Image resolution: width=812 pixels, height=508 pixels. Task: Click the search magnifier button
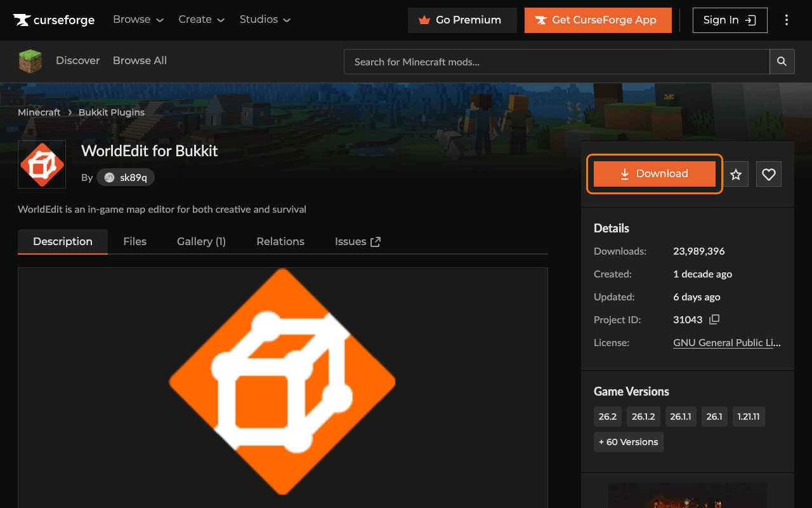pos(782,62)
